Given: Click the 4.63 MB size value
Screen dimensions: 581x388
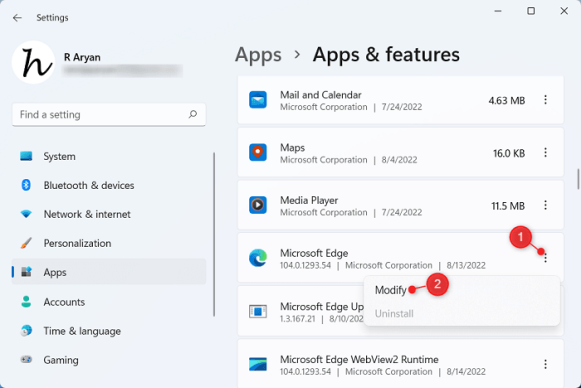Looking at the screenshot, I should pos(507,100).
